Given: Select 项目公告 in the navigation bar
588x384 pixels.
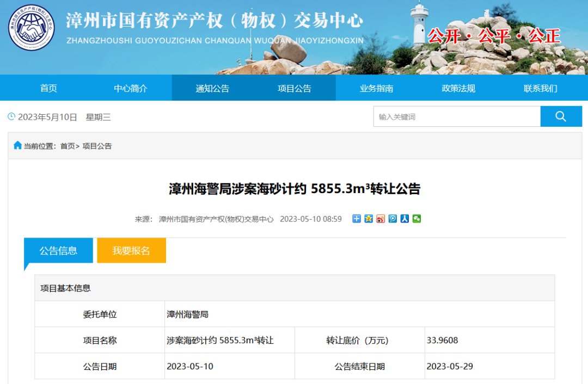Looking at the screenshot, I should point(295,88).
